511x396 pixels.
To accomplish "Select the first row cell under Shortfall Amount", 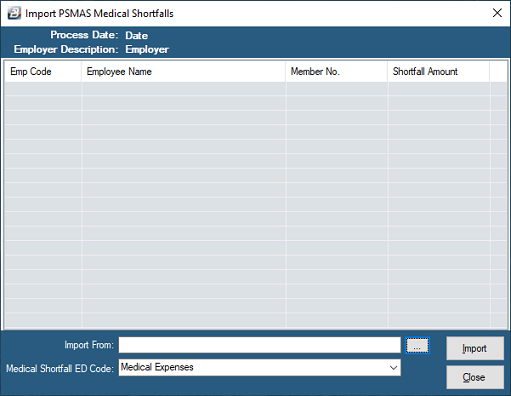I will tap(439, 89).
